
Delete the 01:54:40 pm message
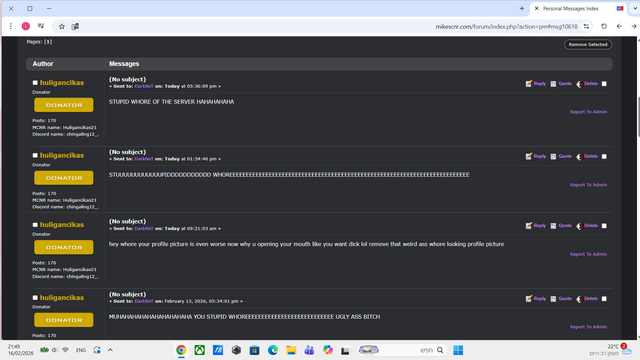587,156
